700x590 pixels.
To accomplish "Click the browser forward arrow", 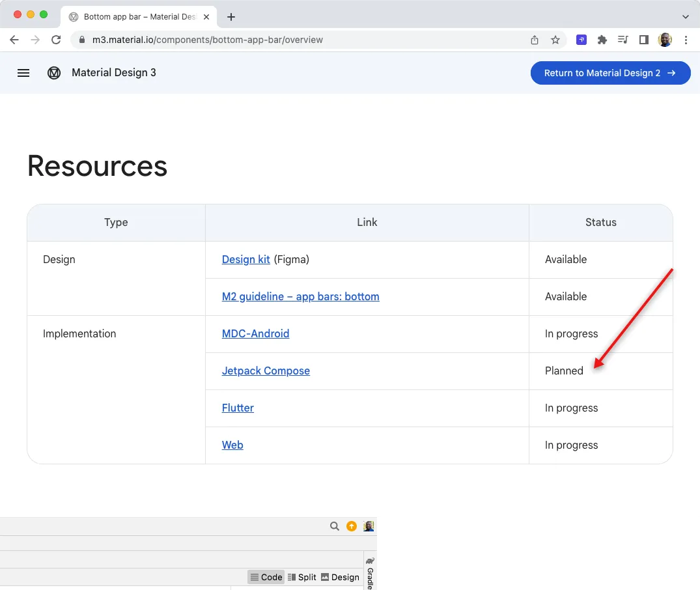I will (35, 40).
